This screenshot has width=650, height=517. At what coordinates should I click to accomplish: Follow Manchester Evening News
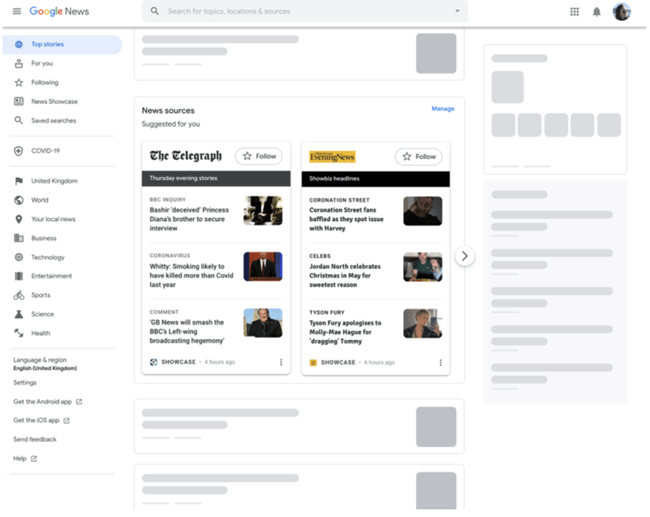click(419, 157)
